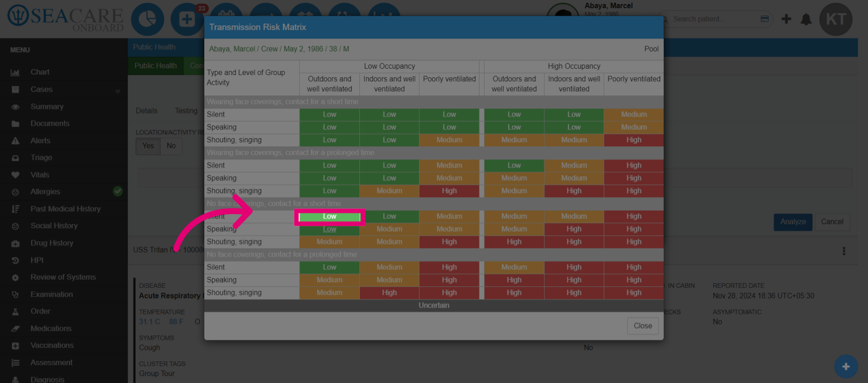The width and height of the screenshot is (868, 383).
Task: Open Past Medical History in sidebar
Action: click(x=66, y=209)
